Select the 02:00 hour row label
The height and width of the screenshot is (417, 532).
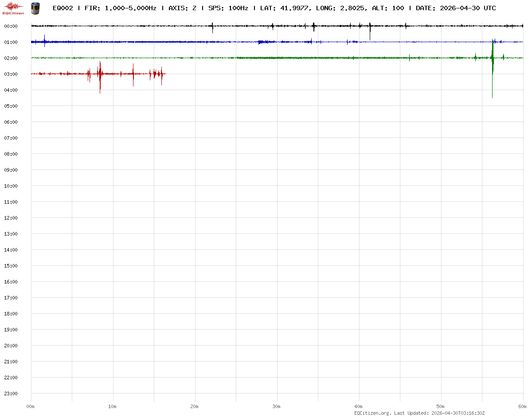click(x=11, y=58)
